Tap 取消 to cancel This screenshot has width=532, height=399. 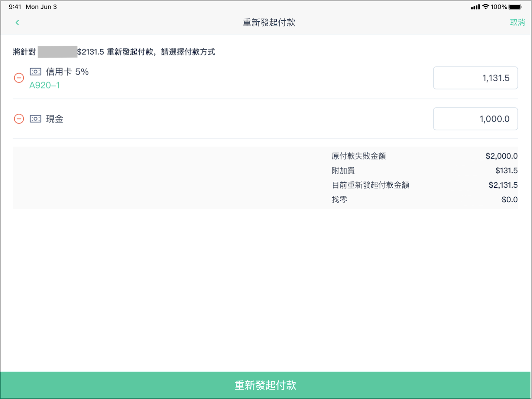[x=517, y=22]
